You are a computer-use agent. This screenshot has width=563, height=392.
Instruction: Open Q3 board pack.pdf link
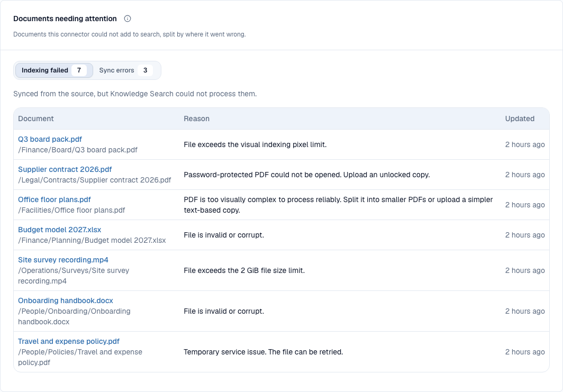tap(50, 139)
